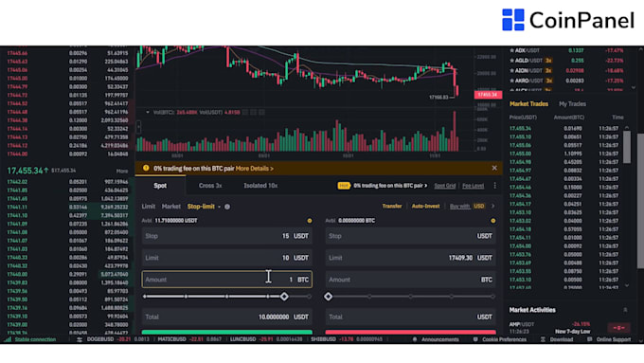Set sell slider to the 50% node
Image resolution: width=644 pixels, height=363 pixels.
410,297
